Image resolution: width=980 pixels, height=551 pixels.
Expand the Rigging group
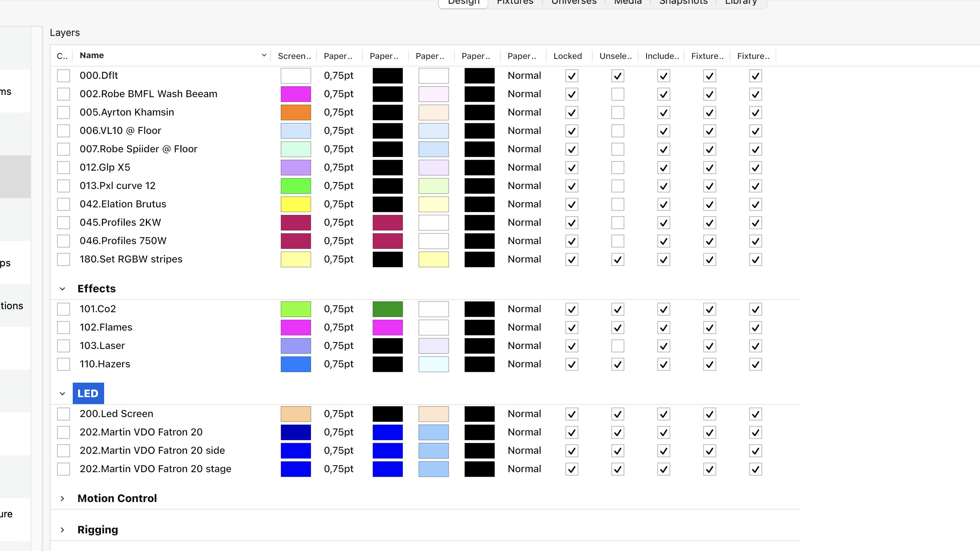62,530
